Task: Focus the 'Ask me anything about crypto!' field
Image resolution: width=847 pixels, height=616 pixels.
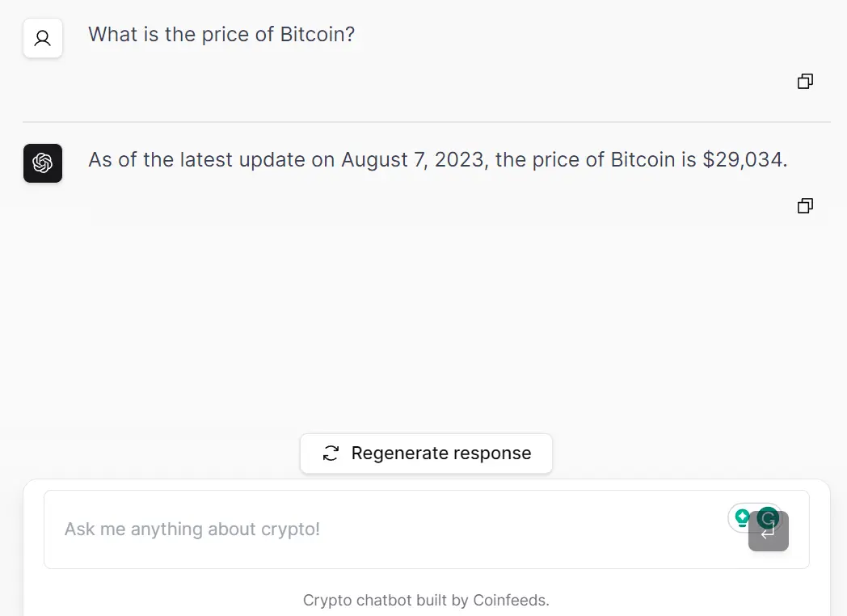Action: [x=323, y=529]
